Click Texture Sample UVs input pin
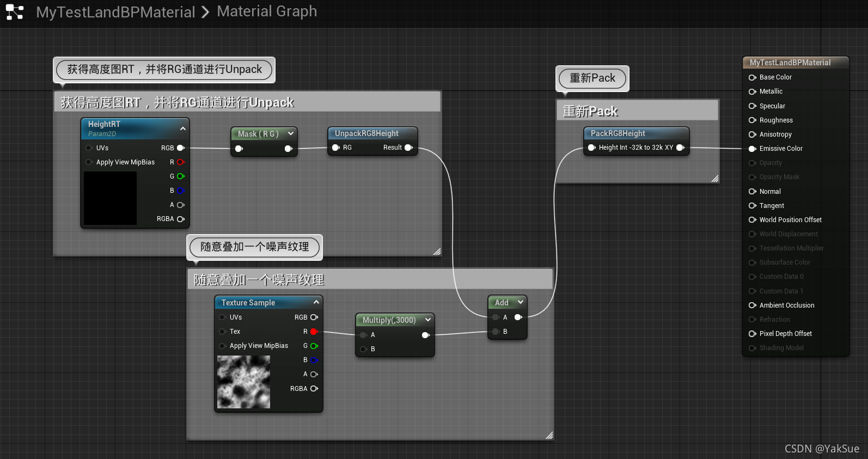Screen dimensions: 868x459 point(222,317)
